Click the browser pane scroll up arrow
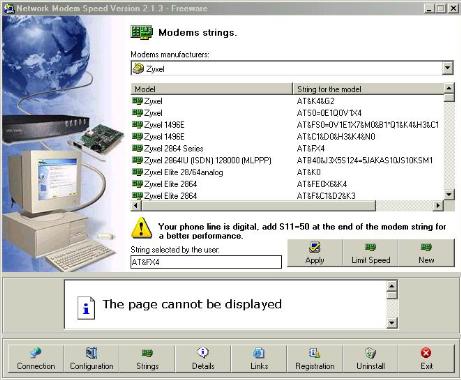Viewport: 461px width, 380px height. 392,286
